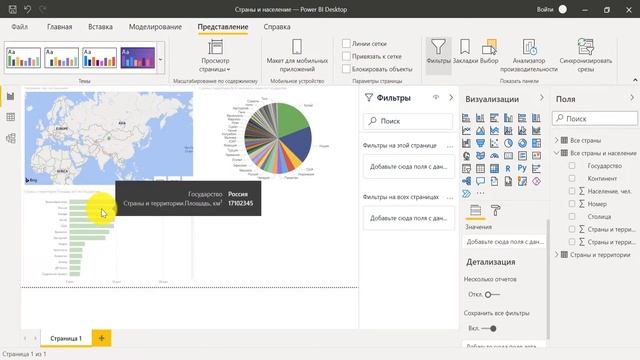This screenshot has height=360, width=640.
Task: Insert a treemap visualization
Action: coord(536,143)
